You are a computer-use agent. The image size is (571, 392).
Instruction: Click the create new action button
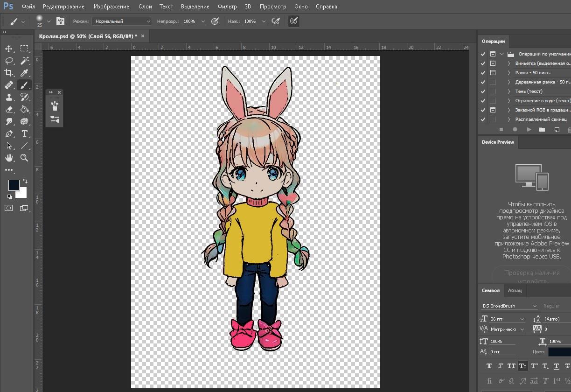557,130
